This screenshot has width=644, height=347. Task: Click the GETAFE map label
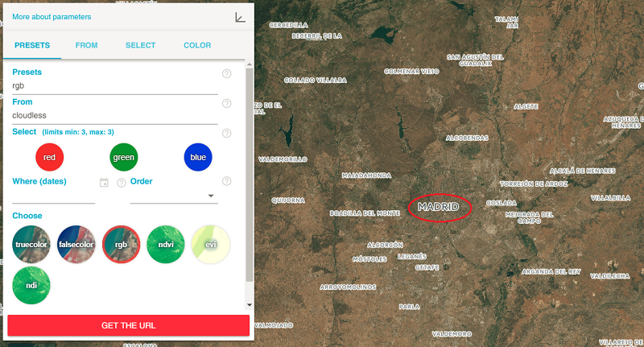(427, 267)
